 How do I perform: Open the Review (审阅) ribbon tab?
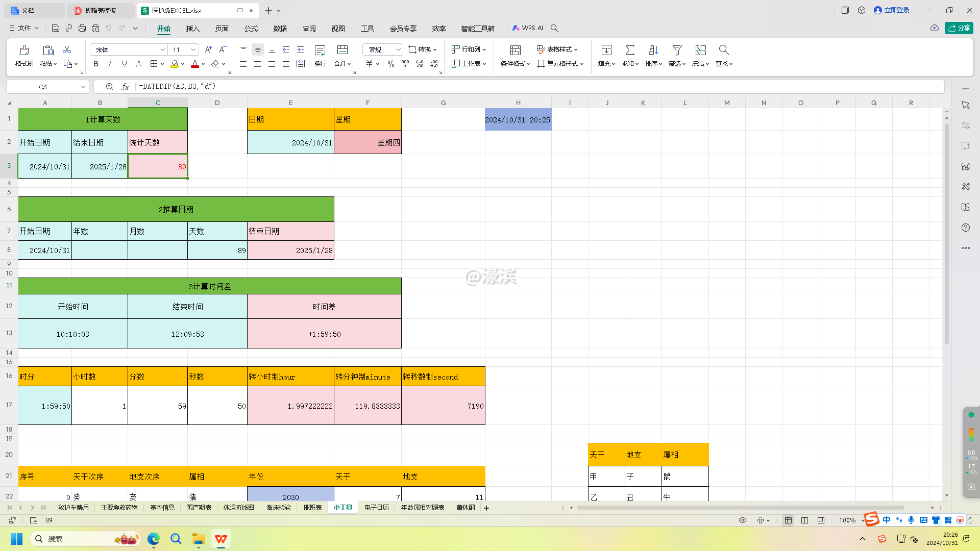pos(309,29)
